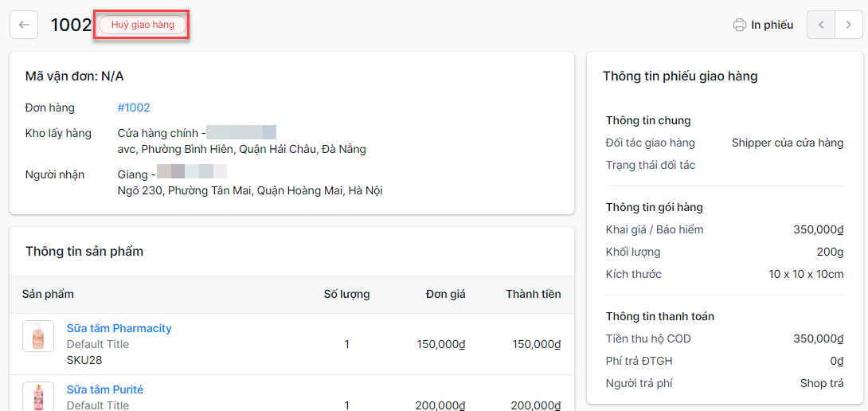This screenshot has width=868, height=411.
Task: Click the Tiền thu hộ COD amount
Action: [818, 339]
